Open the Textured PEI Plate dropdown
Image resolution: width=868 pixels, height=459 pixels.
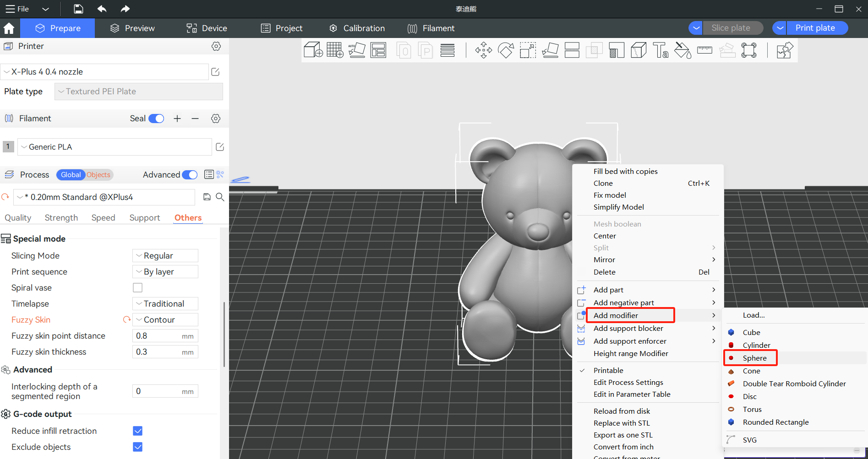click(139, 92)
